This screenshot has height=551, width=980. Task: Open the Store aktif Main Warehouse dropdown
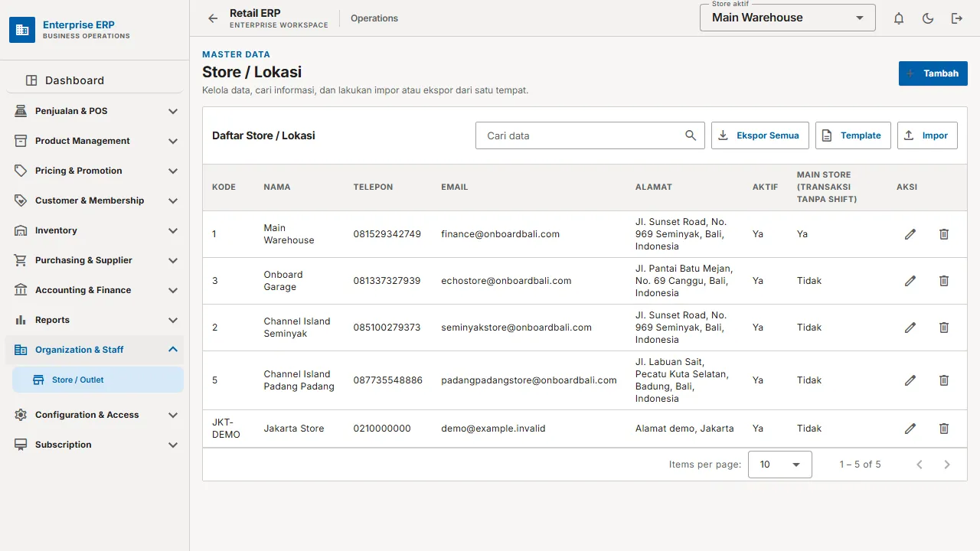coord(788,18)
